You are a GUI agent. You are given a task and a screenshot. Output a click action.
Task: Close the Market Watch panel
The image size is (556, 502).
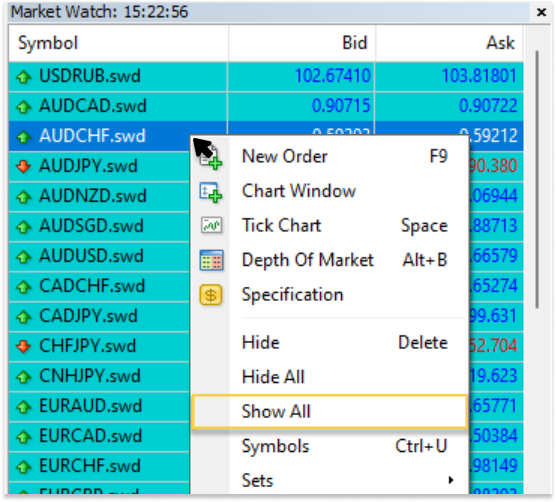click(541, 12)
